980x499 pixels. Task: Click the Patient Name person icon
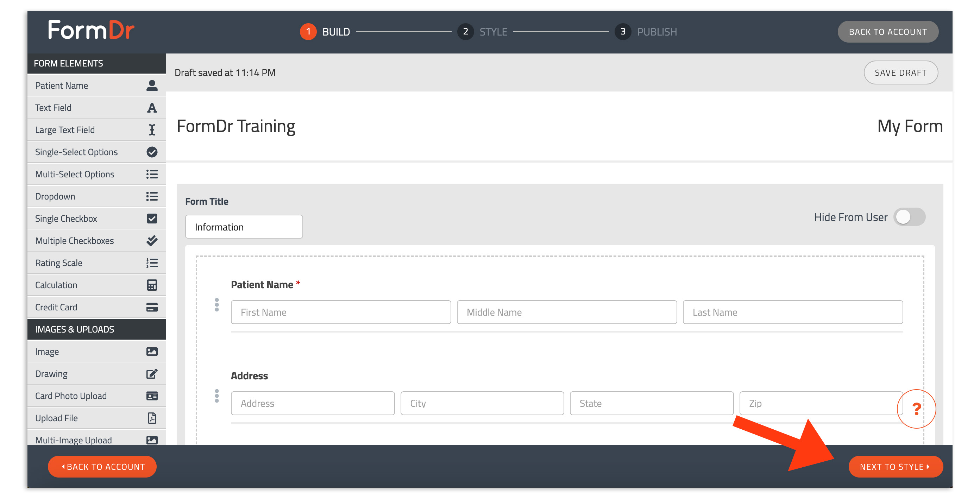click(x=152, y=86)
